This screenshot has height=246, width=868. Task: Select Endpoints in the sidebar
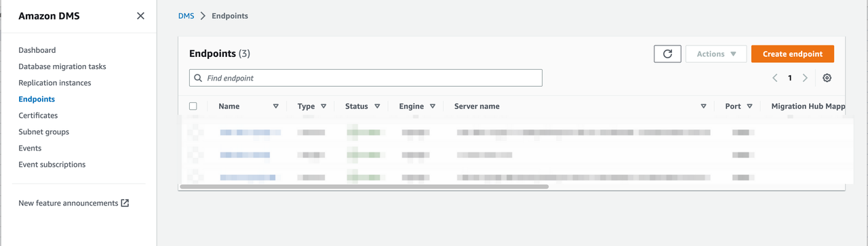(x=37, y=99)
